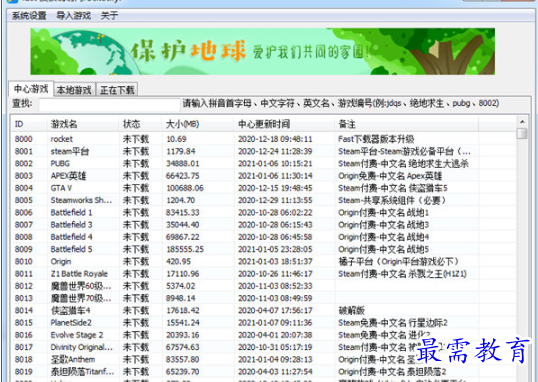
Task: Select the Steamworks Sh... row
Action: pyautogui.click(x=264, y=200)
